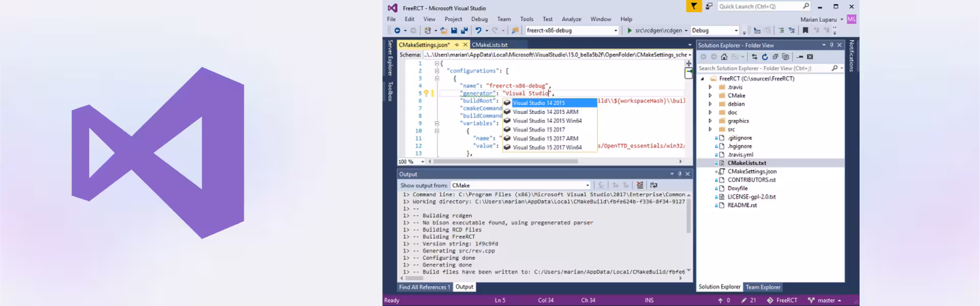Screen dimensions: 980x306
Task: Save the current file with Save icon
Action: (x=454, y=31)
